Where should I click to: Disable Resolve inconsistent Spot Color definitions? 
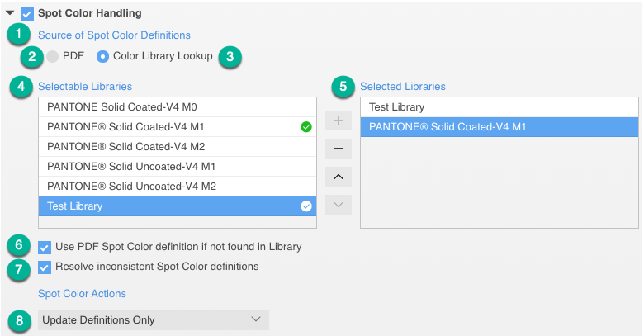click(45, 267)
